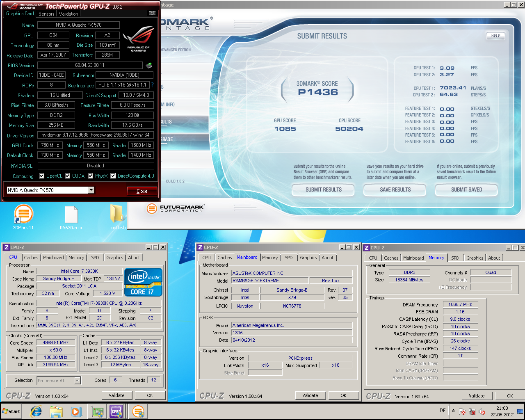Switch to GPU-Z Validation tab
The height and width of the screenshot is (420, 525).
tap(68, 14)
